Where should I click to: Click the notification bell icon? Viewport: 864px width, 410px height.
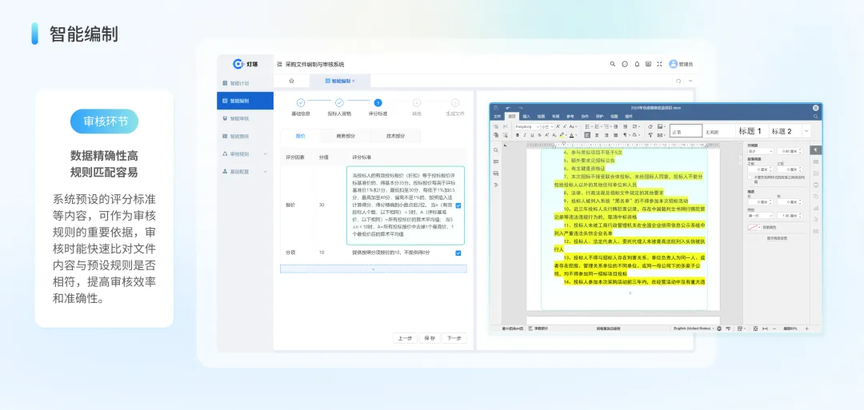point(636,64)
